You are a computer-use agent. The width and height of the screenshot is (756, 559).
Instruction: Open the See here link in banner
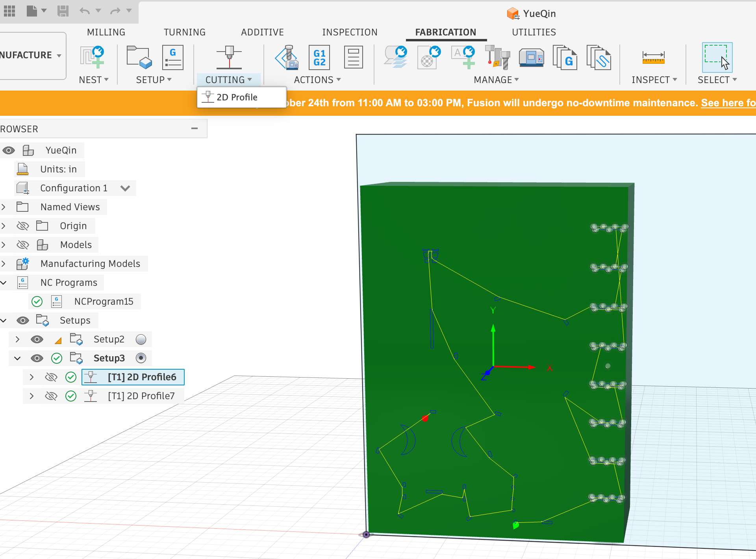point(728,103)
